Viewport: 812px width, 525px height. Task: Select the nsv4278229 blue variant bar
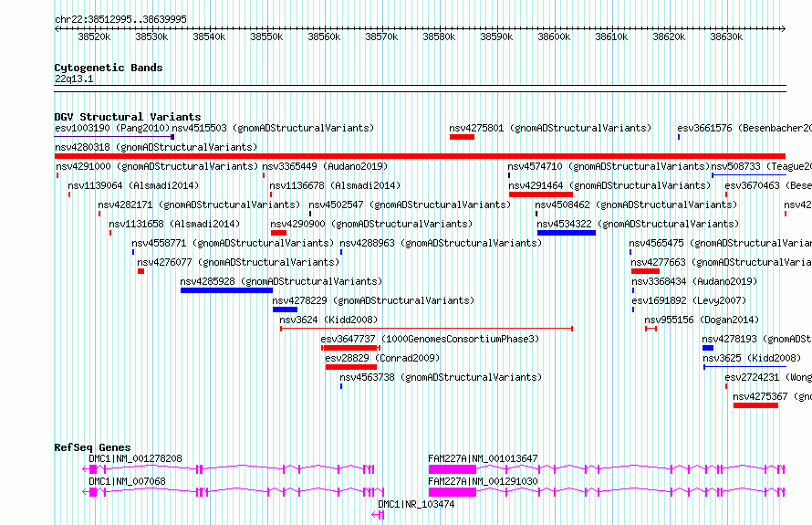[x=286, y=310]
